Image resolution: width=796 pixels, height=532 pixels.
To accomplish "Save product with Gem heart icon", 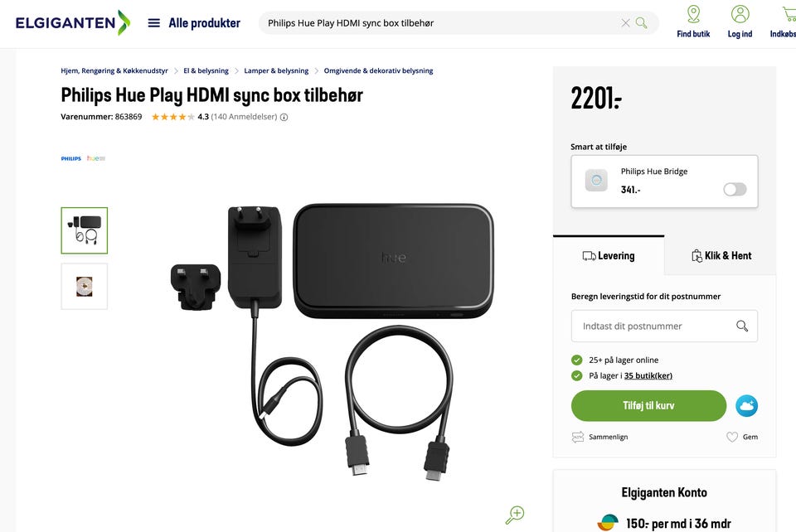I will point(731,437).
